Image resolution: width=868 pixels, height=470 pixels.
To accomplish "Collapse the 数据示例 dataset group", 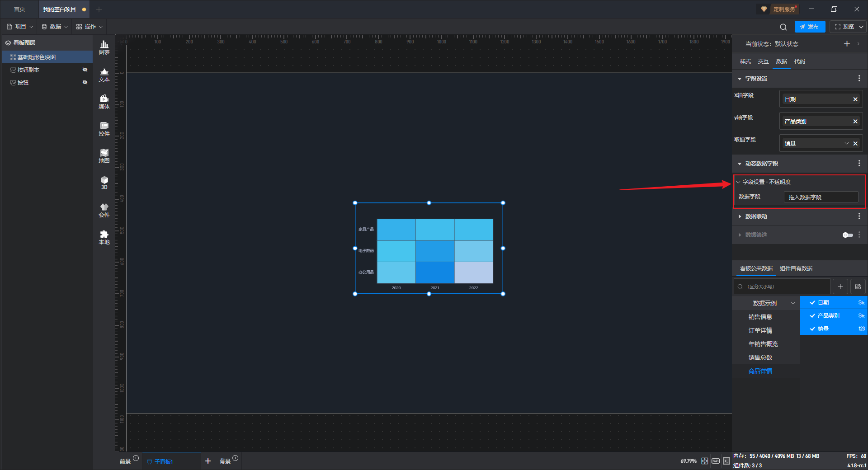I will pyautogui.click(x=793, y=303).
